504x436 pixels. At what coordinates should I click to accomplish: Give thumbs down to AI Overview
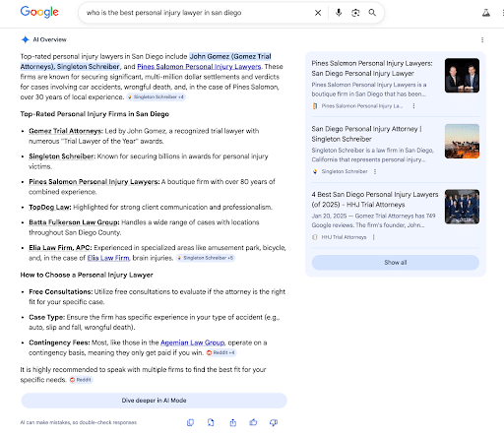(274, 422)
